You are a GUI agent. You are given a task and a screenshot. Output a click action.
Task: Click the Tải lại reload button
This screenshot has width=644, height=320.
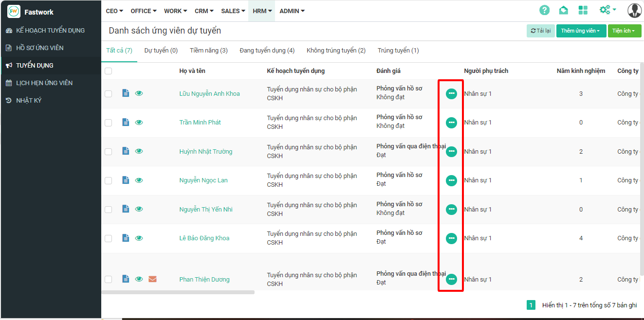[540, 31]
